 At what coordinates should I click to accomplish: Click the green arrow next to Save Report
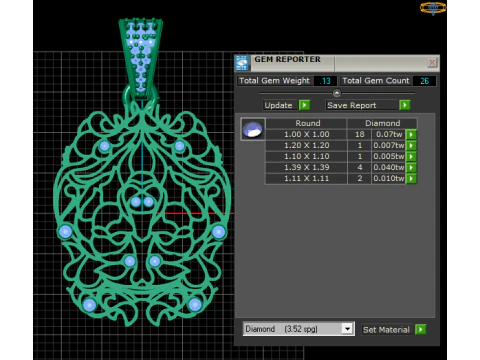[x=405, y=105]
